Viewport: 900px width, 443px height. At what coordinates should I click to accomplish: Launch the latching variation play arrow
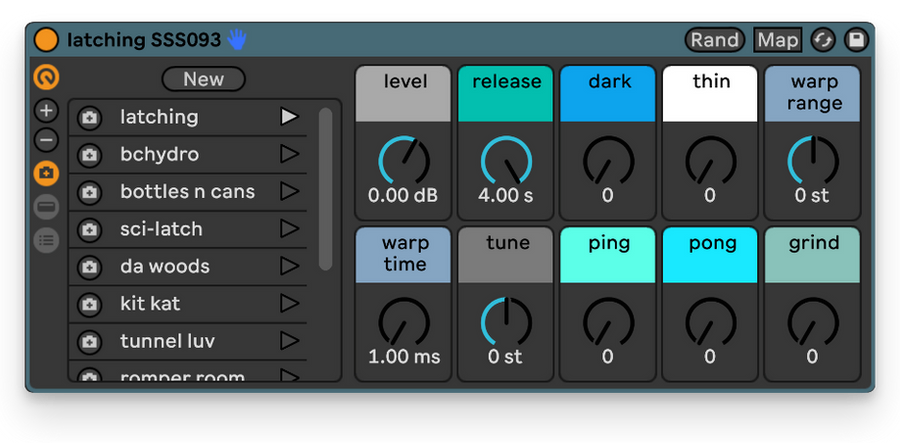click(289, 116)
